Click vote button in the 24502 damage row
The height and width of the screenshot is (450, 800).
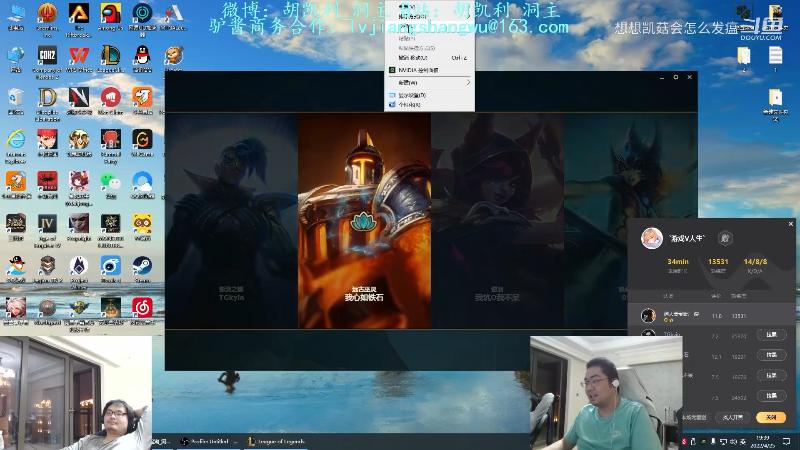tap(771, 395)
